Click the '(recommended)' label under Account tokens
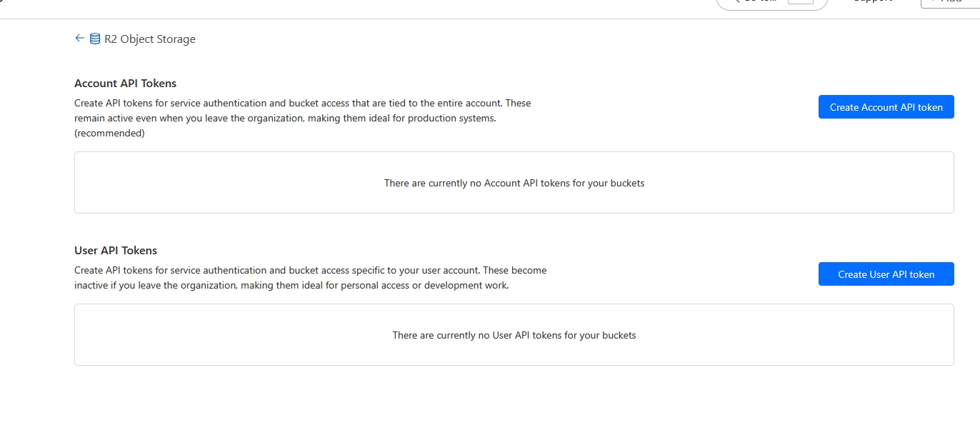Image resolution: width=980 pixels, height=425 pixels. tap(109, 133)
